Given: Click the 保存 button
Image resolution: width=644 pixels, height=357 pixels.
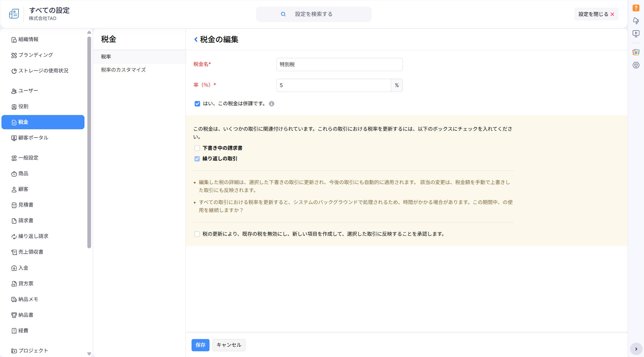Looking at the screenshot, I should [x=200, y=345].
